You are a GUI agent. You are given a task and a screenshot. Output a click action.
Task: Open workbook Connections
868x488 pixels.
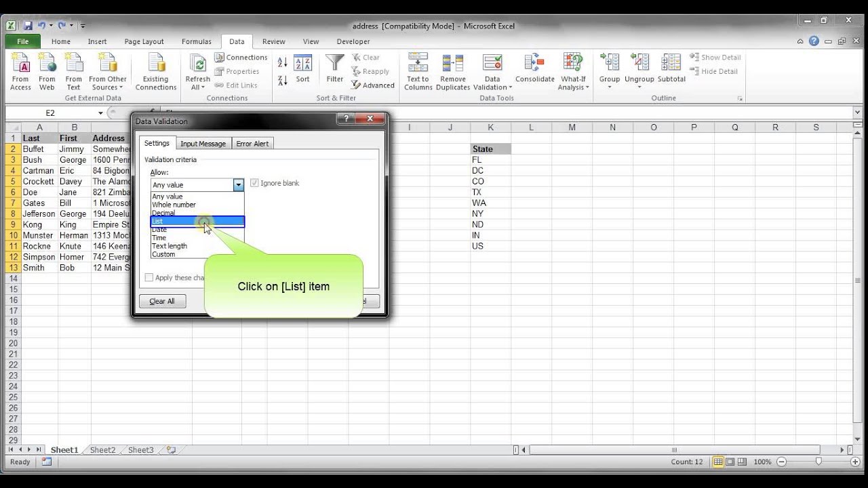coord(241,58)
